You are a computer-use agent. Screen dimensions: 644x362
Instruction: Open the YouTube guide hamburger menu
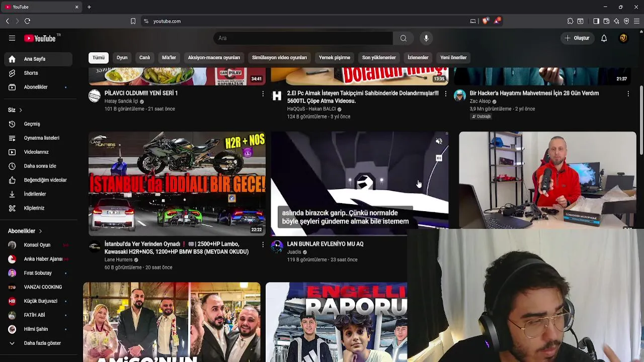tap(12, 38)
